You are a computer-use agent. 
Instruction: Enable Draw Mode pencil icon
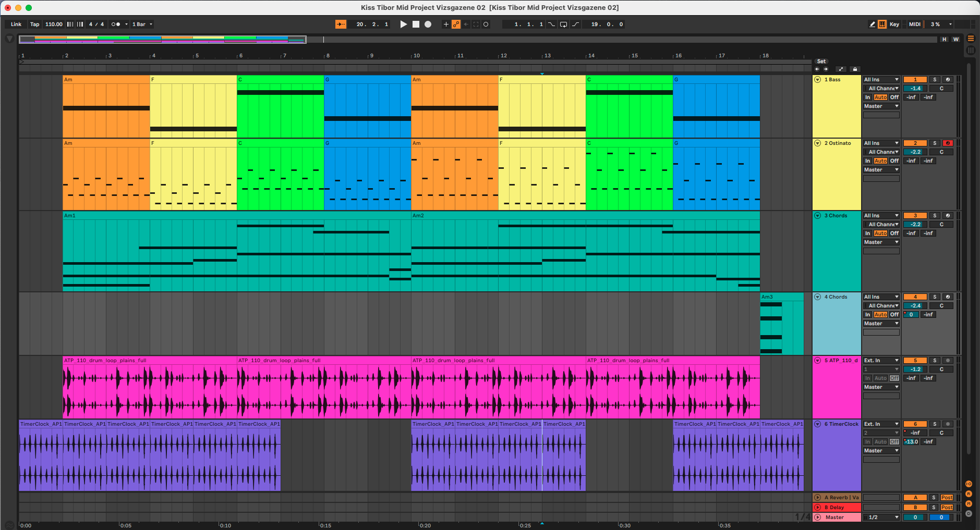click(x=872, y=24)
